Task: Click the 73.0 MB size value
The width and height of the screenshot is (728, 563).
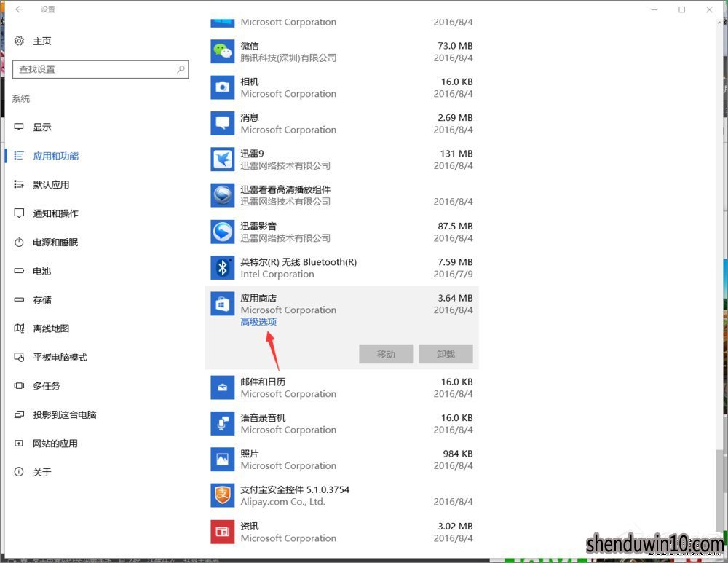Action: pos(455,46)
